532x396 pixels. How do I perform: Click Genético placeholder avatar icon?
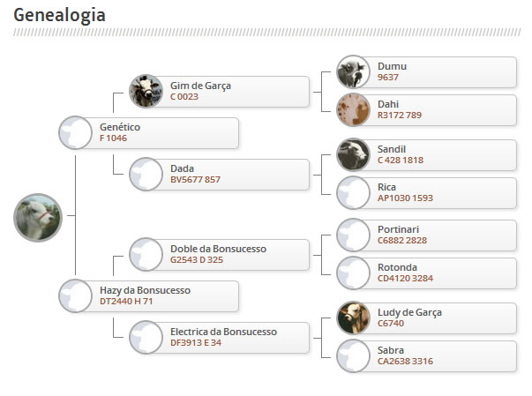pos(75,132)
